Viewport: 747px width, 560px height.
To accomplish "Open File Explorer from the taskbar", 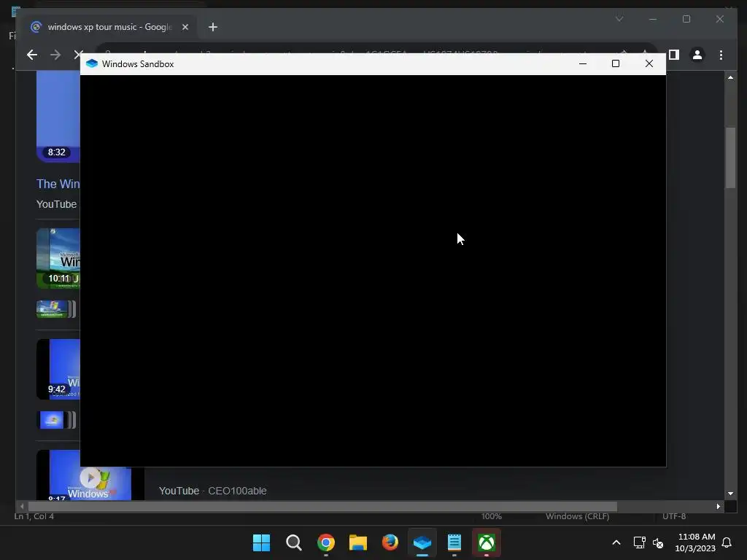I will [x=357, y=542].
